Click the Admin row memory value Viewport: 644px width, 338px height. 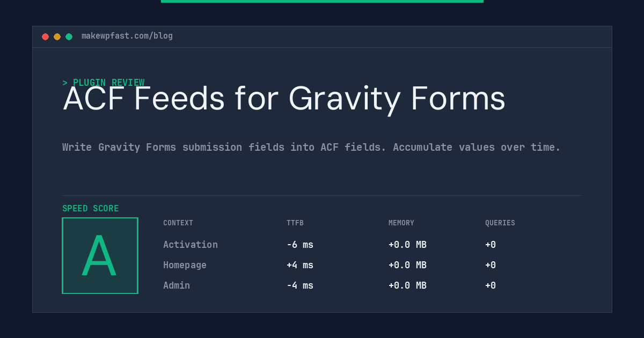click(407, 285)
